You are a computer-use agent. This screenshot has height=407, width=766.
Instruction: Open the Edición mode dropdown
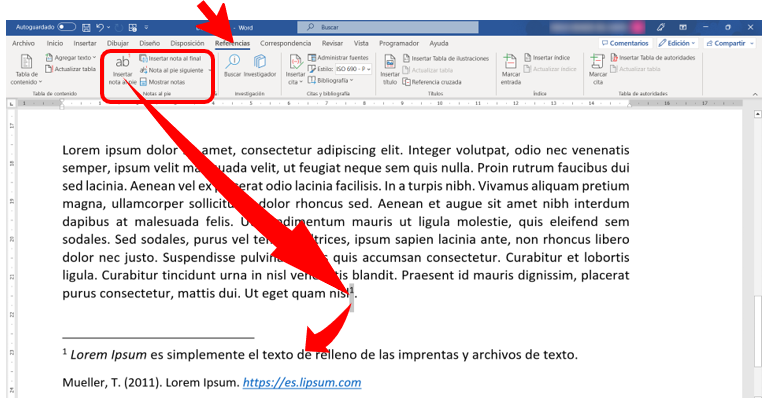point(677,43)
